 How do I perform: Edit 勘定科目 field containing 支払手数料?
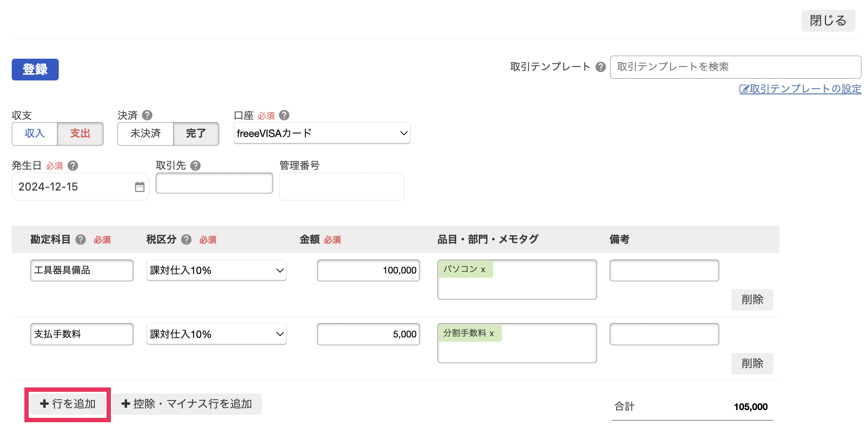[82, 334]
